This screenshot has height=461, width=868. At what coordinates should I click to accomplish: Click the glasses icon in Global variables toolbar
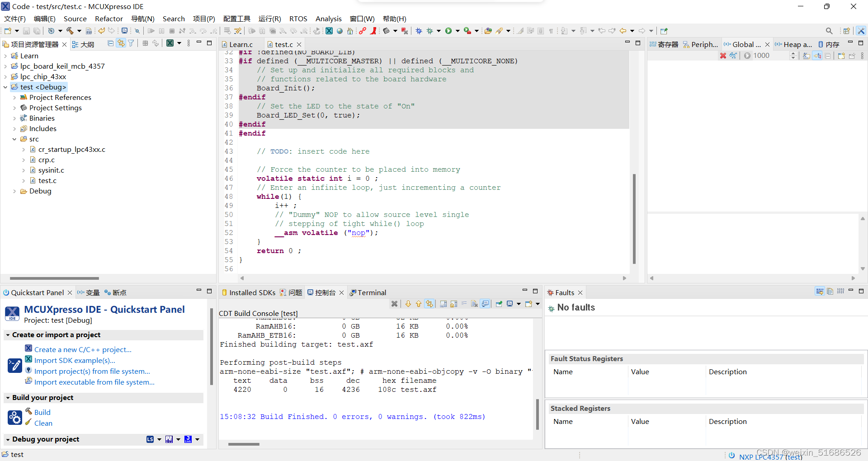pos(733,56)
